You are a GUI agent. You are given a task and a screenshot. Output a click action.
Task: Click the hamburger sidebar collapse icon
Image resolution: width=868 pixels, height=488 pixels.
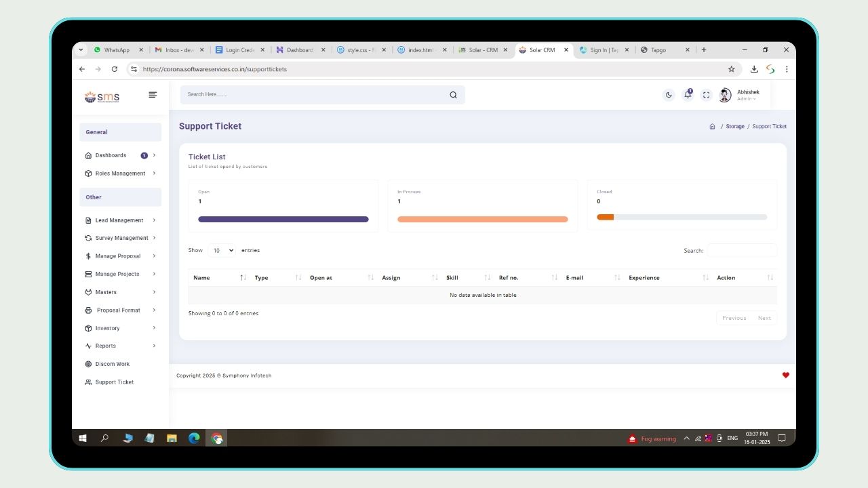click(153, 95)
